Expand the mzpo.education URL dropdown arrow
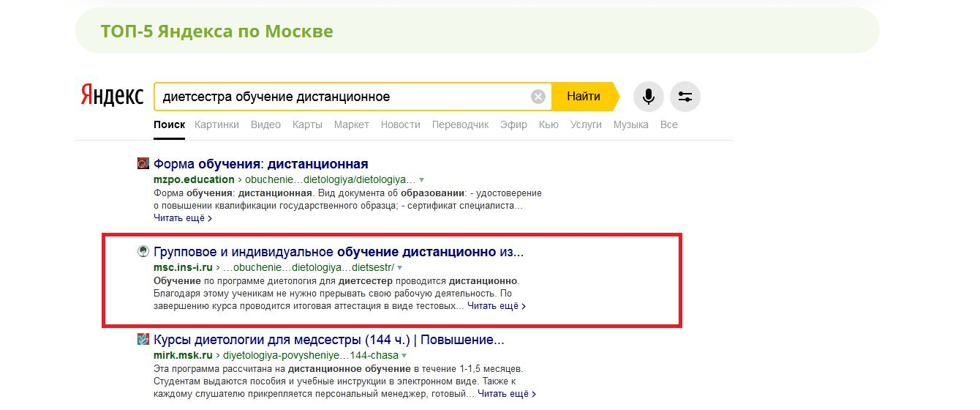The height and width of the screenshot is (410, 980). click(x=422, y=180)
